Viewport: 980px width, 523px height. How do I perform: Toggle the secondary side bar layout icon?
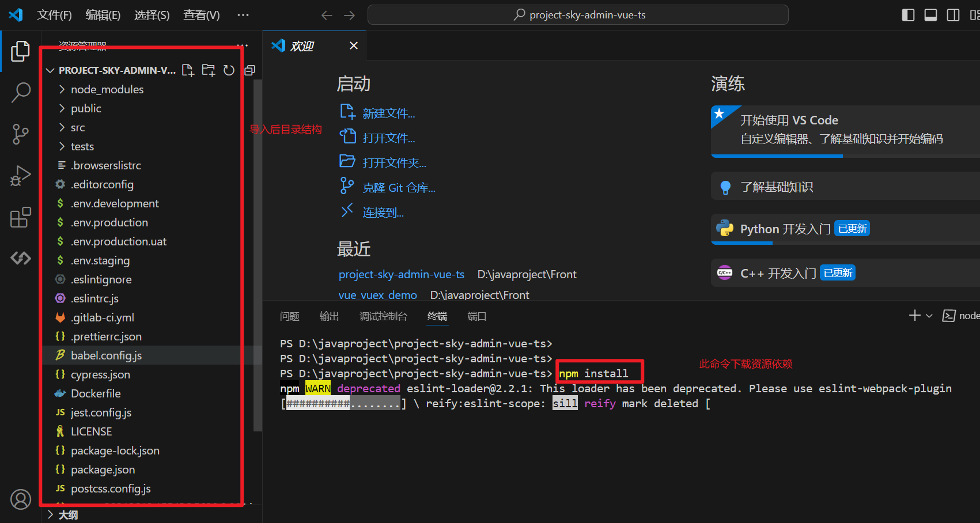point(953,15)
